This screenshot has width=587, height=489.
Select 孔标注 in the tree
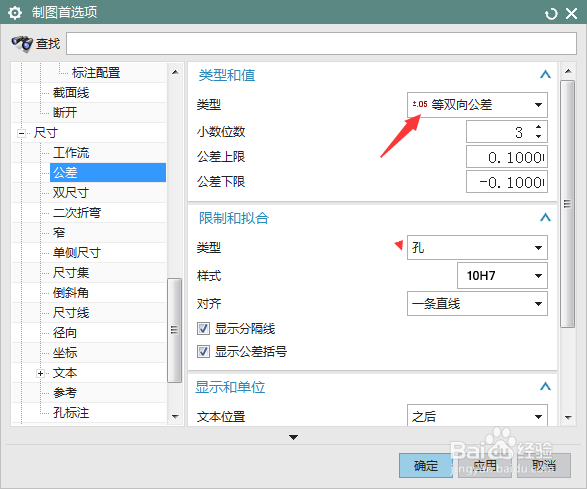coord(71,413)
